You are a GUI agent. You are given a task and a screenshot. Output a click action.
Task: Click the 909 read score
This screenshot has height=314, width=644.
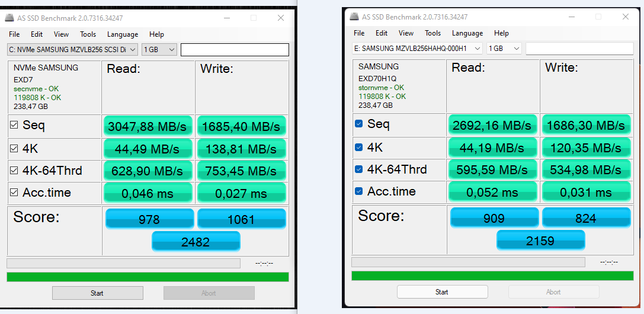coord(495,217)
